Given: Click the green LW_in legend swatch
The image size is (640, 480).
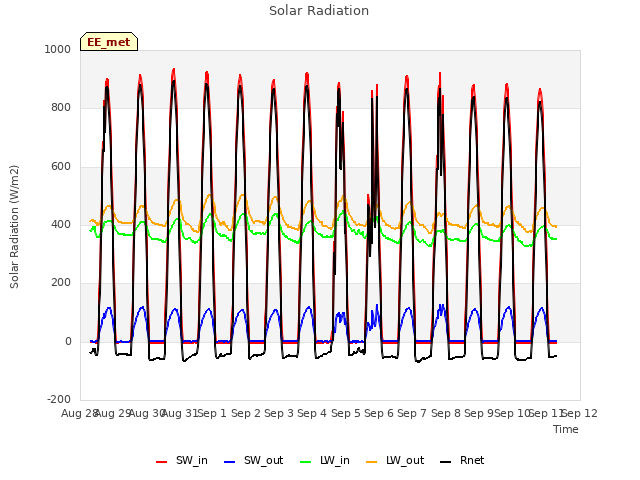Looking at the screenshot, I should pos(306,462).
